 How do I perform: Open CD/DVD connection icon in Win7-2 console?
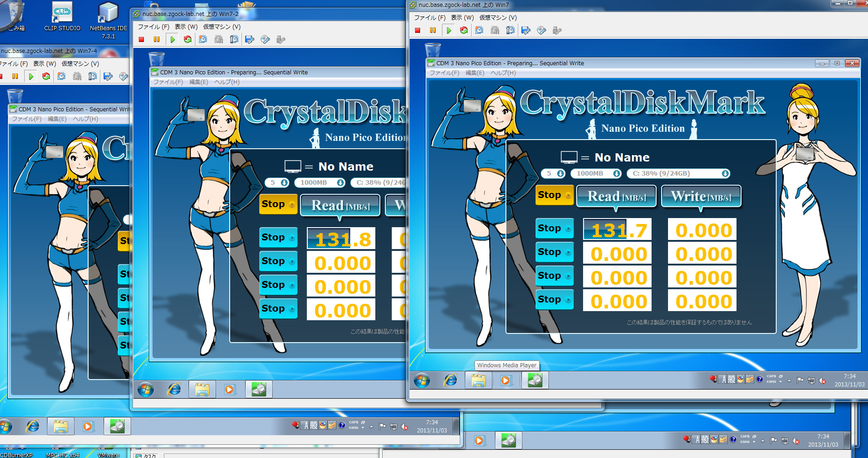click(265, 39)
